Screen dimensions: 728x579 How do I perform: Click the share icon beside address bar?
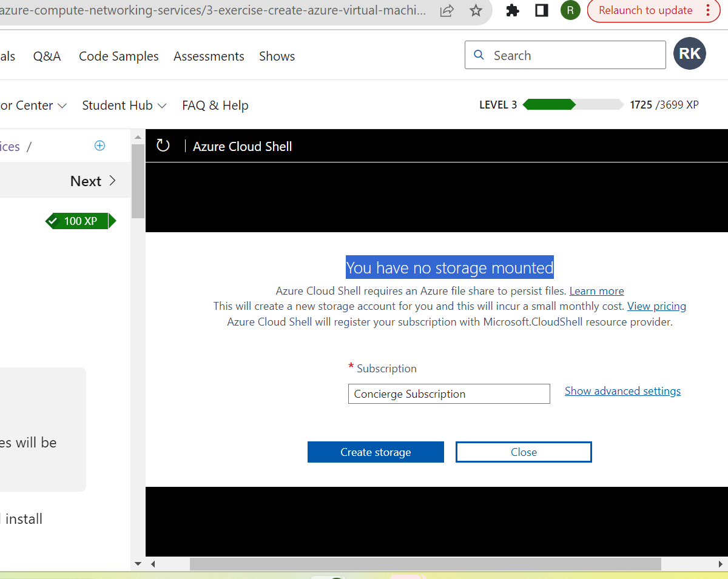(447, 10)
